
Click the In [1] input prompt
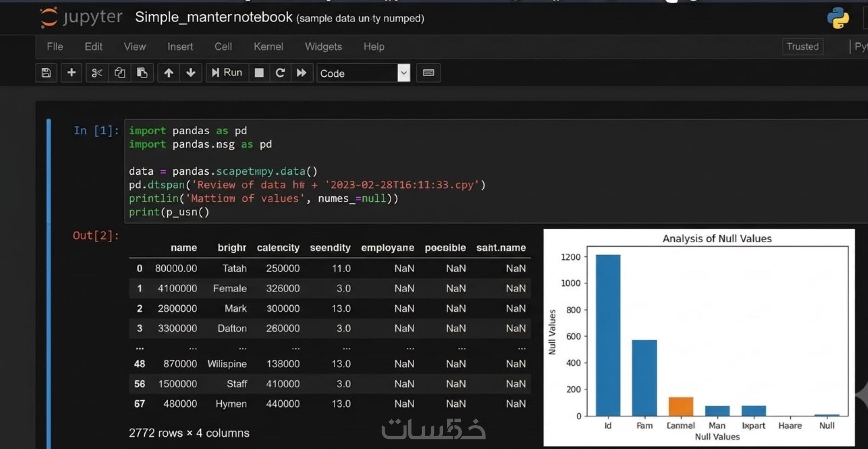[96, 131]
